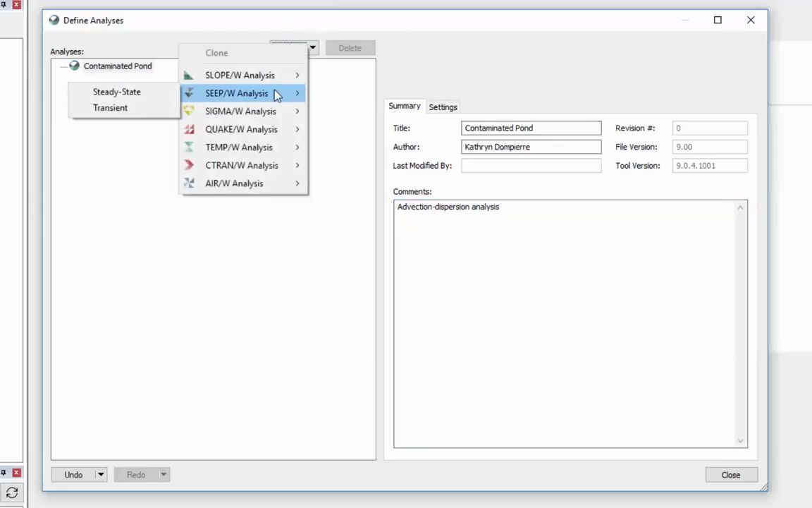The image size is (812, 508).
Task: Click the refresh icon at bottom left
Action: pos(11,492)
